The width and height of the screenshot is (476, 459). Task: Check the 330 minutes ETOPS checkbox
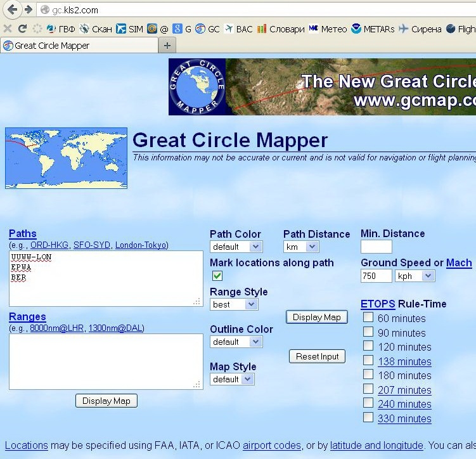(368, 417)
